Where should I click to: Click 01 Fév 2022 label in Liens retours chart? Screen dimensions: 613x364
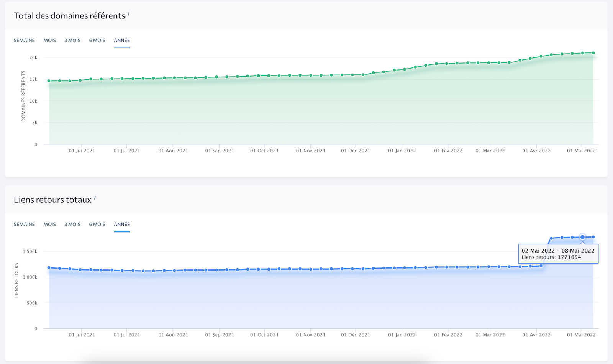(x=448, y=335)
